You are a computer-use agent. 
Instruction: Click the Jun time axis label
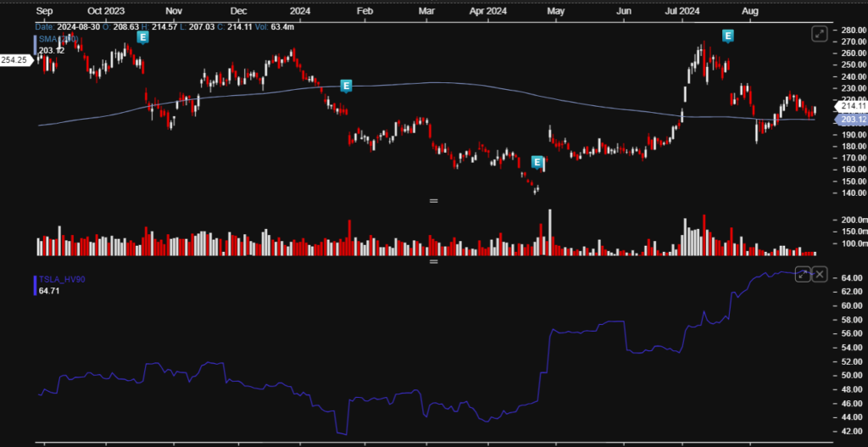point(623,11)
